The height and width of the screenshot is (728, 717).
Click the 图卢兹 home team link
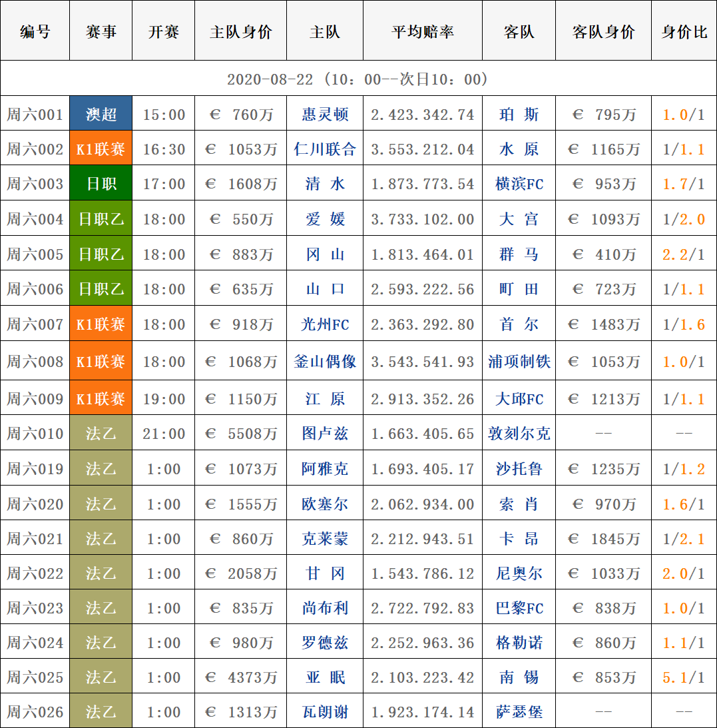coord(325,434)
